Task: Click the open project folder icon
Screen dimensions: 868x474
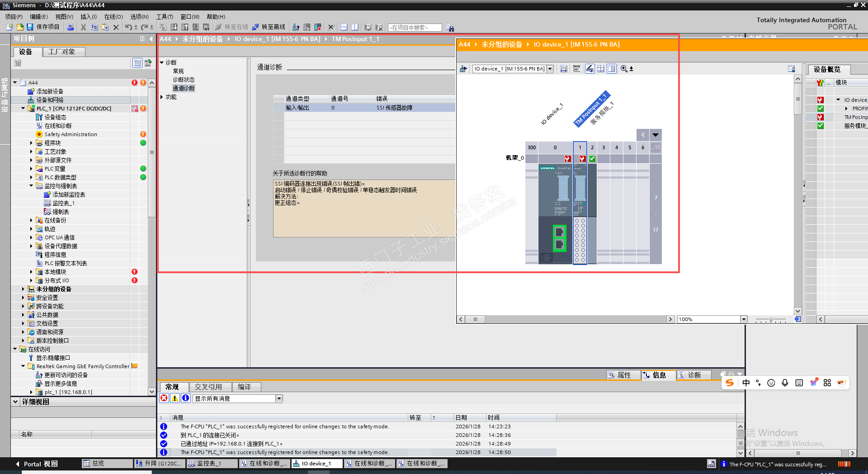Action: pos(20,27)
